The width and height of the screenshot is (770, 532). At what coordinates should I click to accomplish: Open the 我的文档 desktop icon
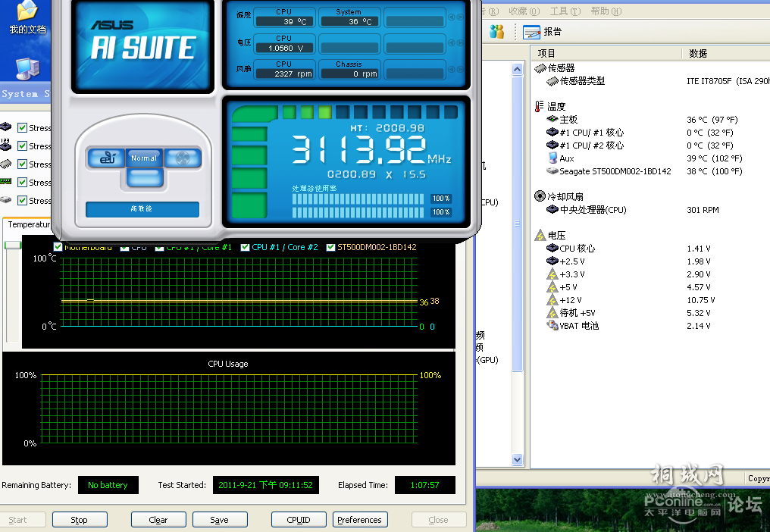(x=27, y=17)
